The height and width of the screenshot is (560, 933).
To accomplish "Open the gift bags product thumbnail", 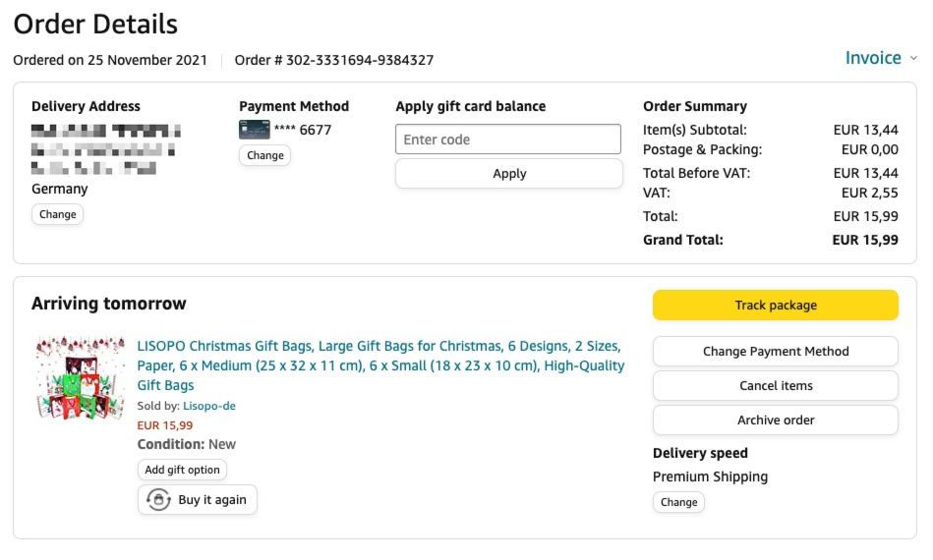I will point(81,378).
